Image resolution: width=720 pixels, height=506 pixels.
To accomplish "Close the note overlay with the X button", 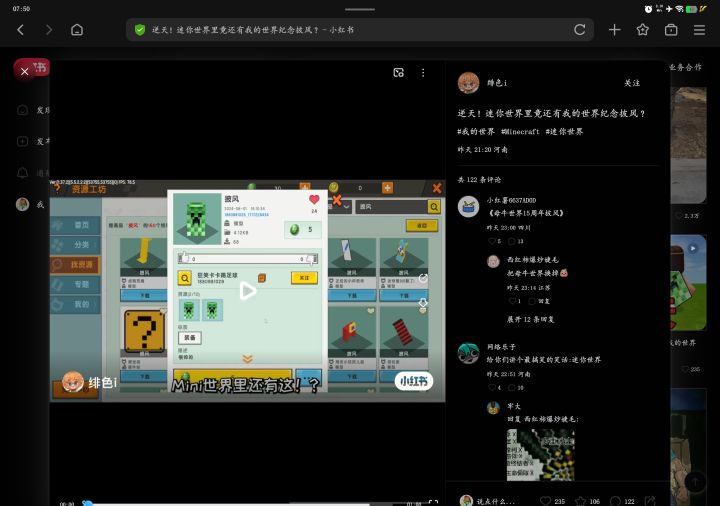I will pyautogui.click(x=25, y=71).
